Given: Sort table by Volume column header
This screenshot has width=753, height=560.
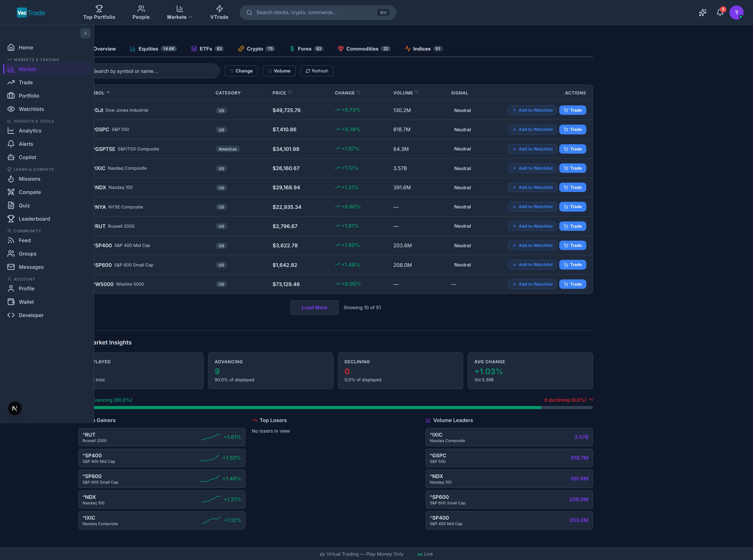Looking at the screenshot, I should 406,92.
